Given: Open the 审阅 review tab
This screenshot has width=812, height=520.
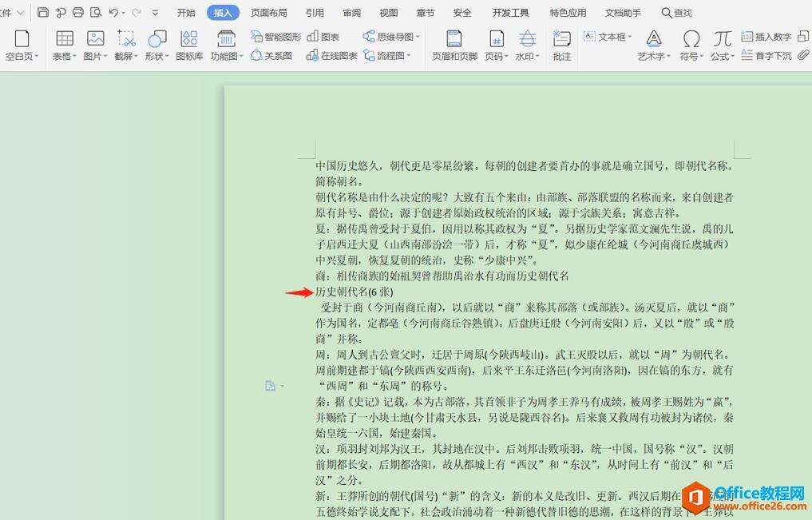Looking at the screenshot, I should [352, 12].
